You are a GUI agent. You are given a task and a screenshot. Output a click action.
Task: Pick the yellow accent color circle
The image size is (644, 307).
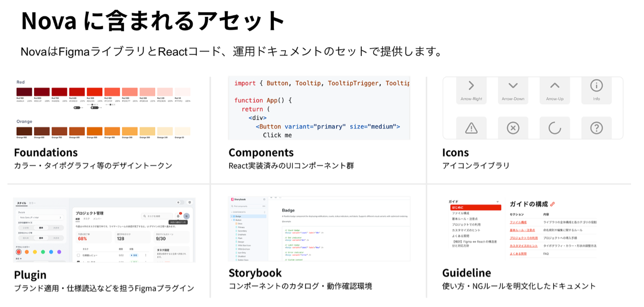click(35, 252)
